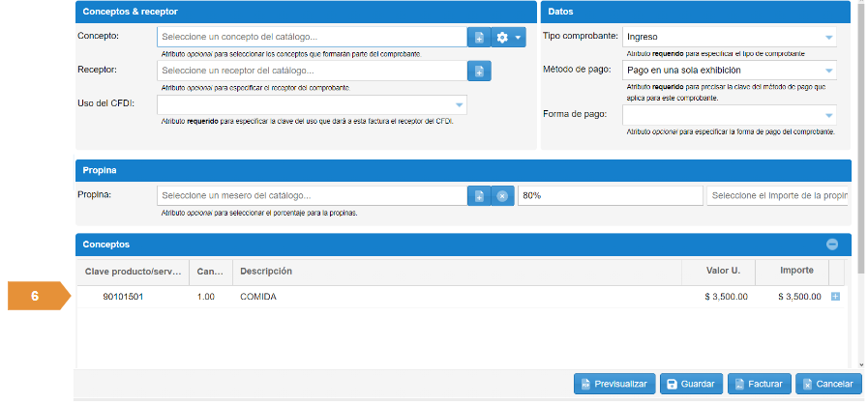The image size is (868, 404).
Task: Open the gear settings menu beside Concepto
Action: coord(508,37)
